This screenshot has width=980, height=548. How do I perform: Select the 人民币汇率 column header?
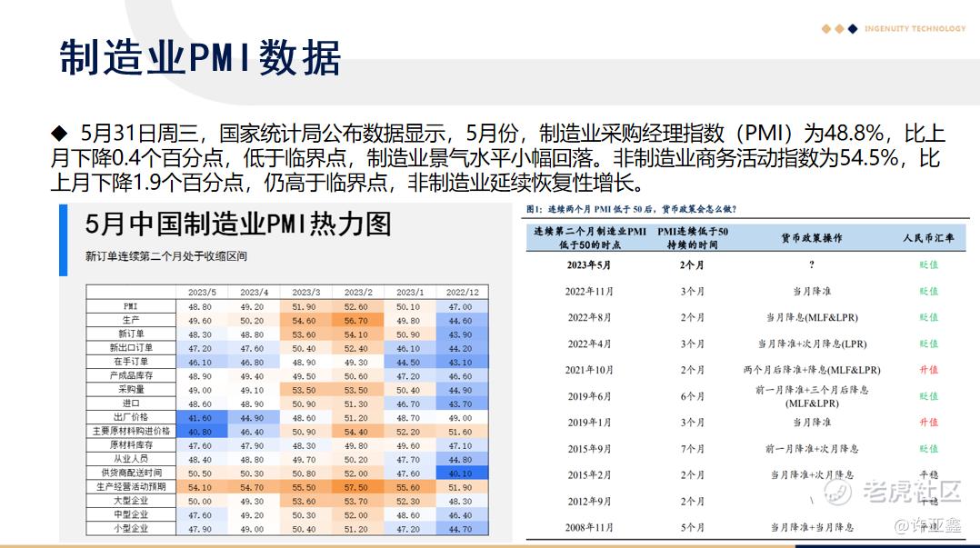point(928,238)
